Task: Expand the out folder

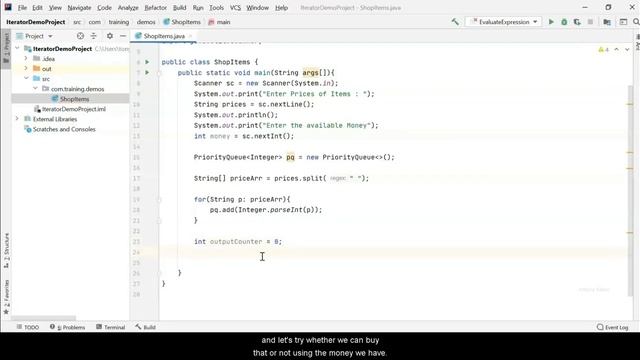Action: 26,68
